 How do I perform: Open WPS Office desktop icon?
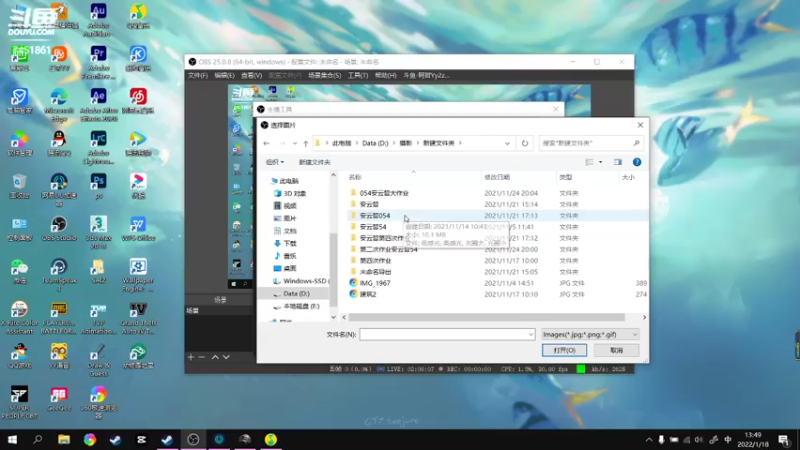(x=138, y=228)
